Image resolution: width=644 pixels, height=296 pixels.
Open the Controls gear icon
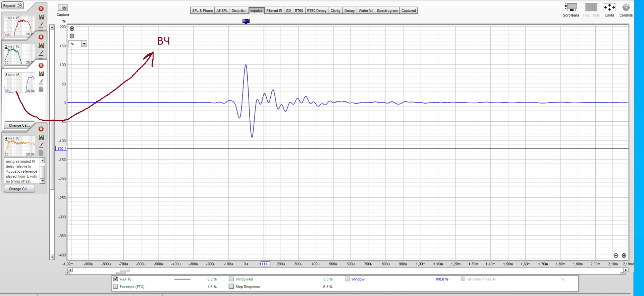tap(626, 7)
